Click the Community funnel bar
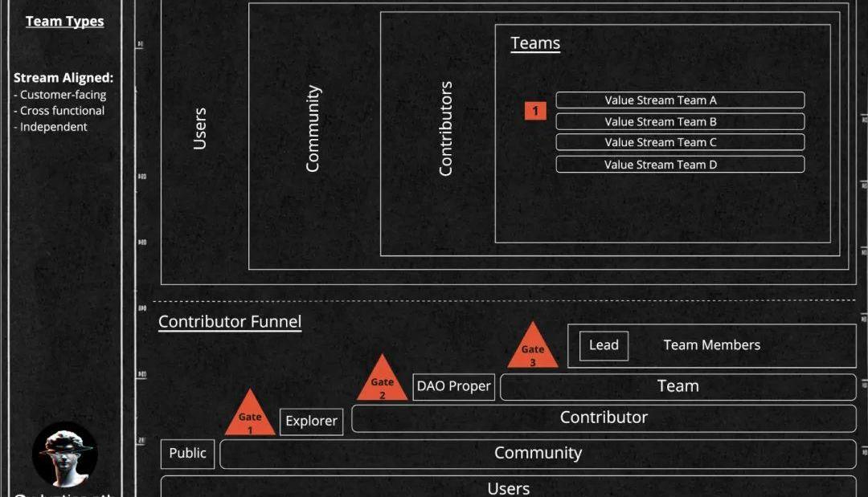Image resolution: width=868 pixels, height=497 pixels. 537,453
